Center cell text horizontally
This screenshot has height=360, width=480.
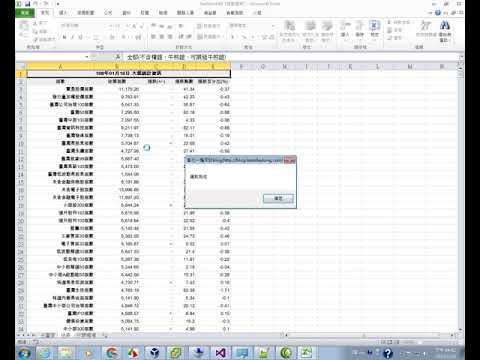pyautogui.click(x=162, y=37)
